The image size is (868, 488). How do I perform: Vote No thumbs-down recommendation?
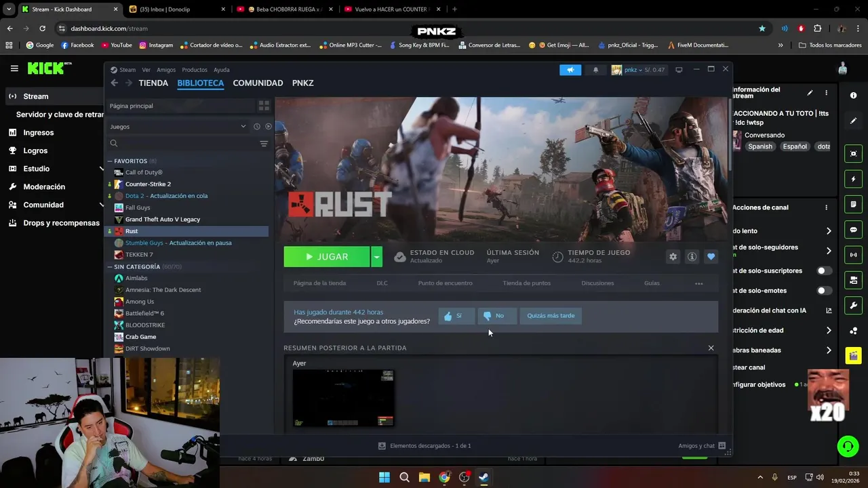point(496,316)
